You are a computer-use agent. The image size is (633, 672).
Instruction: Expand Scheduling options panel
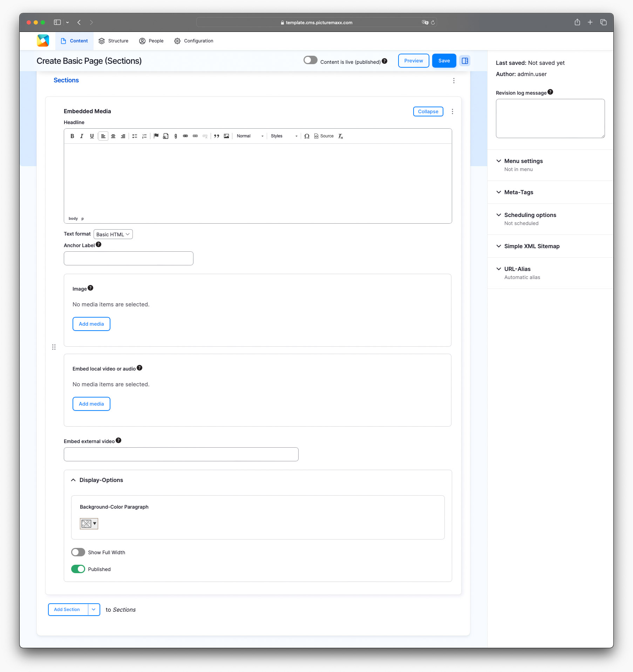[530, 215]
